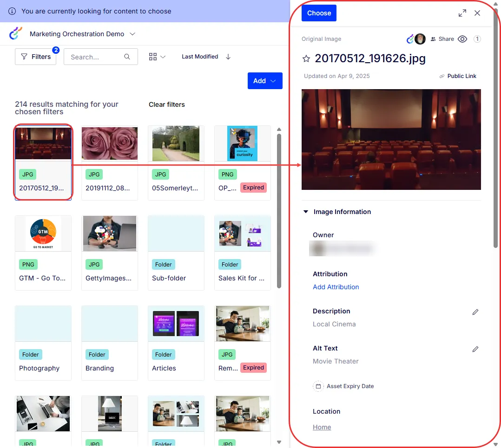
Task: Click the Add Attribution link
Action: [336, 287]
